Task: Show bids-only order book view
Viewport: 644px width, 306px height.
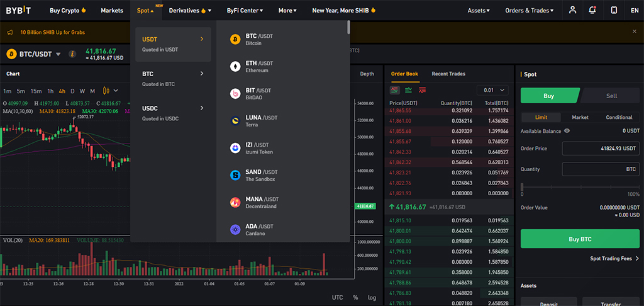Action: 409,90
